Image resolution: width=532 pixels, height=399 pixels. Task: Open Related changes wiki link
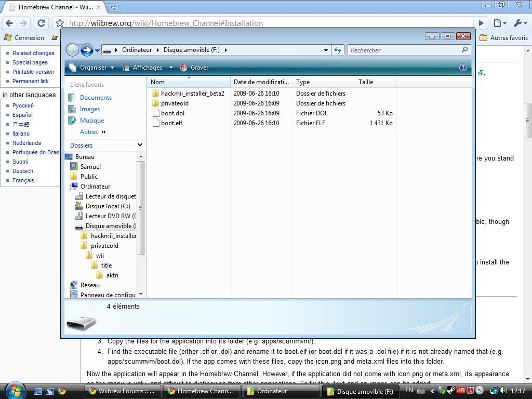pos(33,53)
